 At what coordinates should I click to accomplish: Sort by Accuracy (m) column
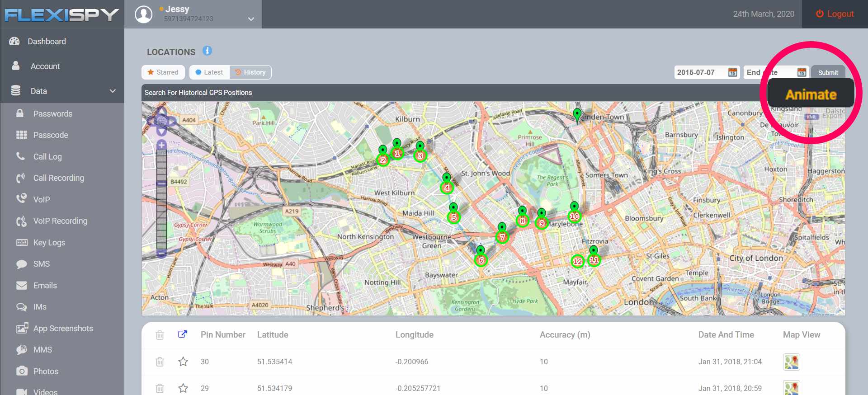(565, 334)
